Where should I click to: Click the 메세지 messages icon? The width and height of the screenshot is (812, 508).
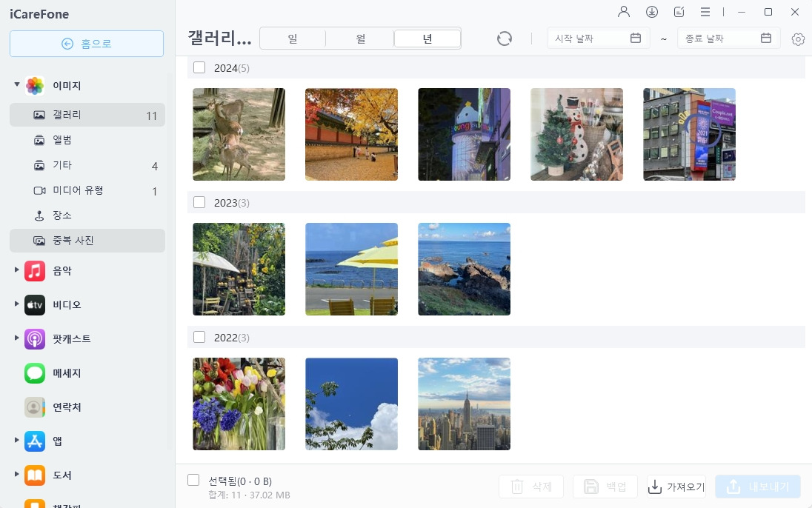click(35, 373)
